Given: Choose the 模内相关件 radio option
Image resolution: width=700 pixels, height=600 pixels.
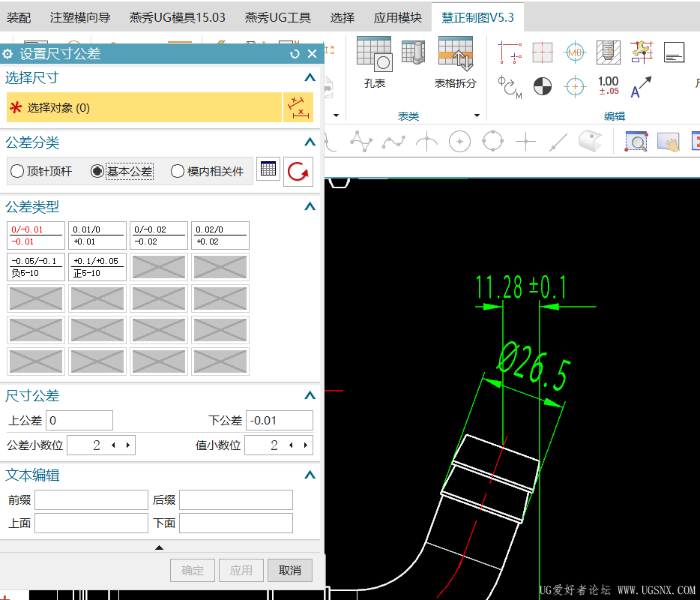Looking at the screenshot, I should (x=178, y=172).
